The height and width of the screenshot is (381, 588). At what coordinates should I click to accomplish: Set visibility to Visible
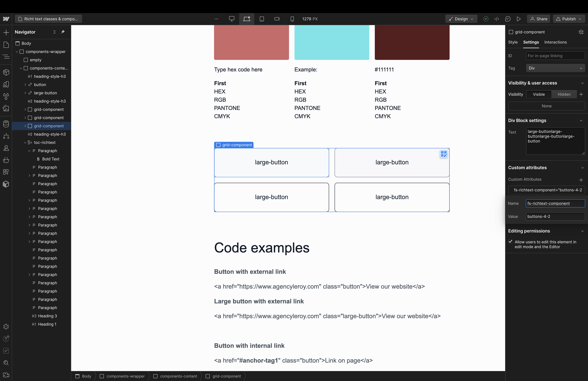(539, 94)
